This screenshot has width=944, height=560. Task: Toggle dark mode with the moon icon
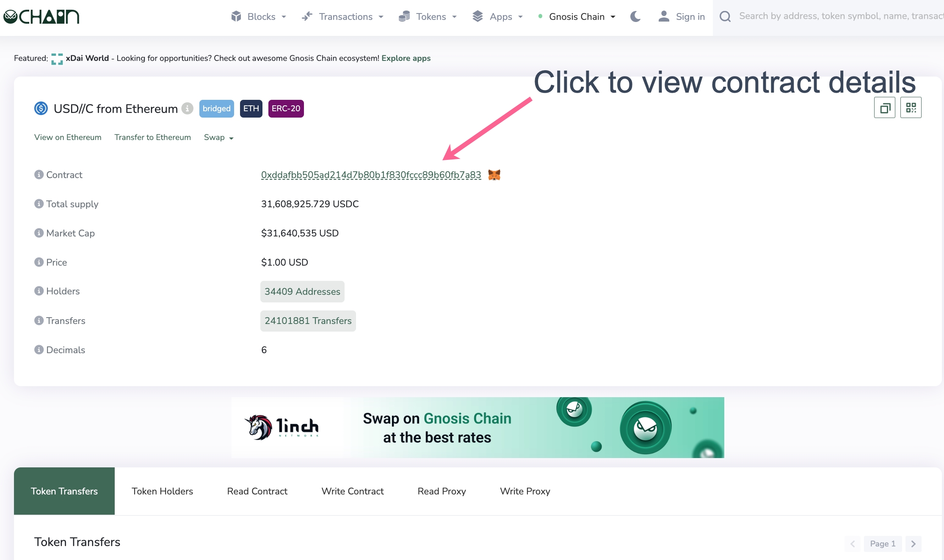tap(635, 16)
